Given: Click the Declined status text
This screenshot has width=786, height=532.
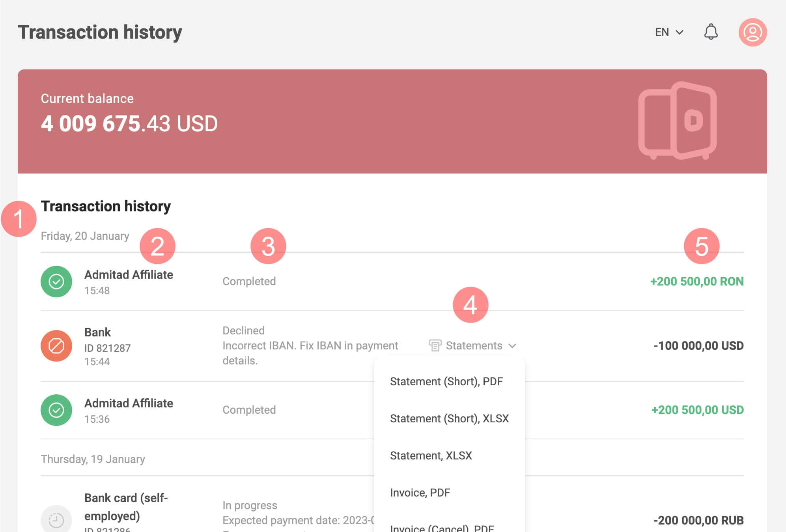Looking at the screenshot, I should [x=243, y=331].
